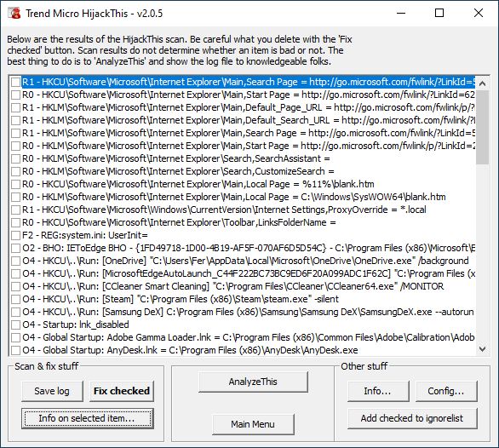Enable the checkbox for AnyDesk.lnk Global Startup
Image resolution: width=499 pixels, height=448 pixels.
pyautogui.click(x=15, y=350)
